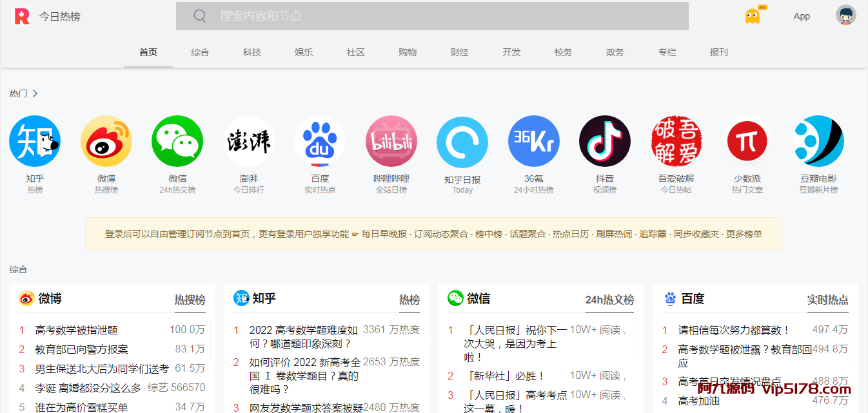The height and width of the screenshot is (413, 868).
Task: Open the 实时热点 link on 百度 card
Action: tap(828, 300)
